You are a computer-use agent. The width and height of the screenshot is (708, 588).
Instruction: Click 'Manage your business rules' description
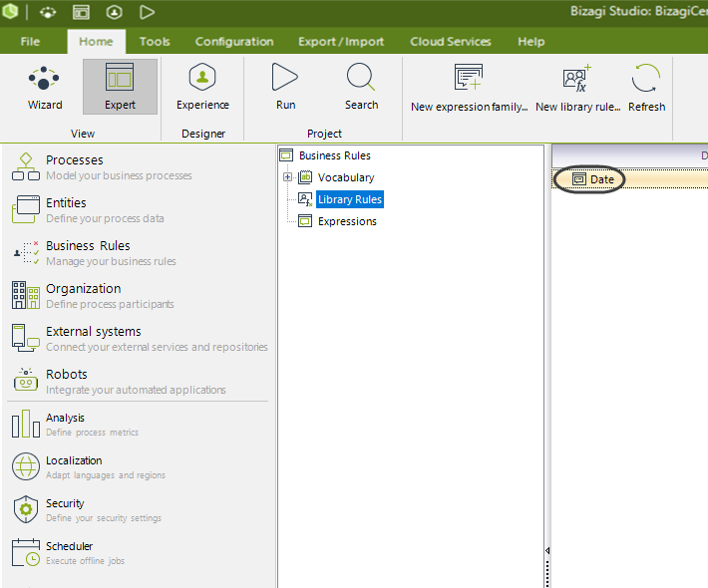point(111,261)
